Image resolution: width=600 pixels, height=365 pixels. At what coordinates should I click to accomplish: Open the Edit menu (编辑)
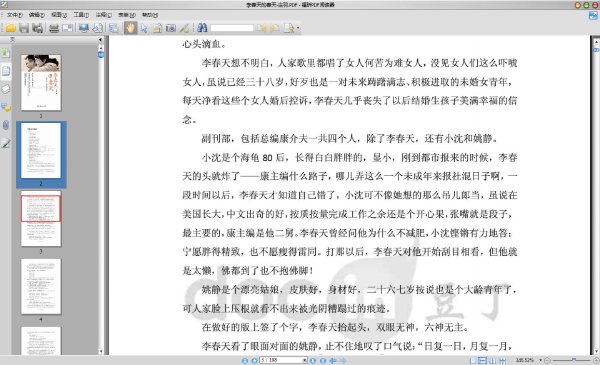pyautogui.click(x=36, y=15)
